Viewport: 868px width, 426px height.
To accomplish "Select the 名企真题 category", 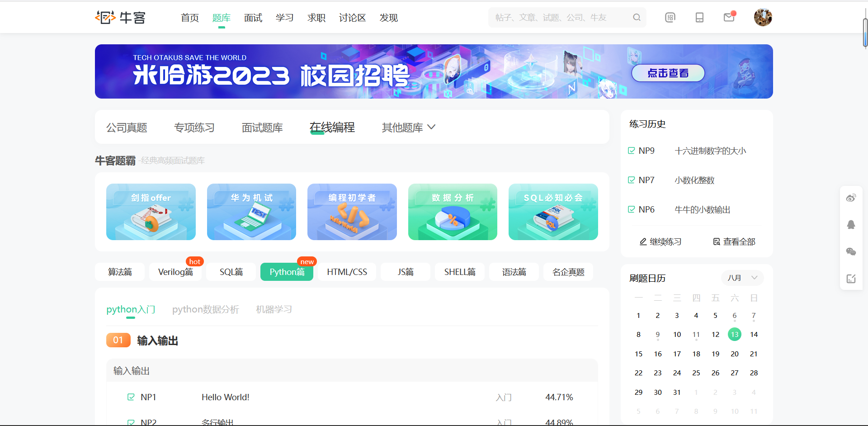I will click(x=568, y=272).
